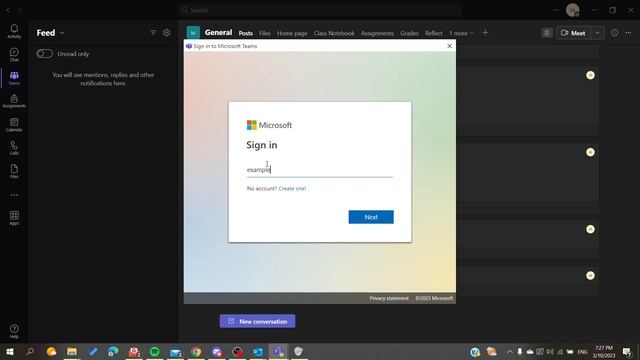Image resolution: width=640 pixels, height=360 pixels.
Task: Click the 'Create one!' link
Action: pyautogui.click(x=292, y=189)
